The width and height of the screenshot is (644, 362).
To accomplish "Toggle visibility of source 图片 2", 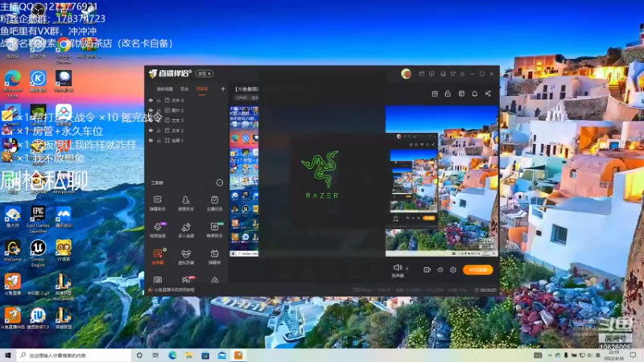I will pos(151,110).
